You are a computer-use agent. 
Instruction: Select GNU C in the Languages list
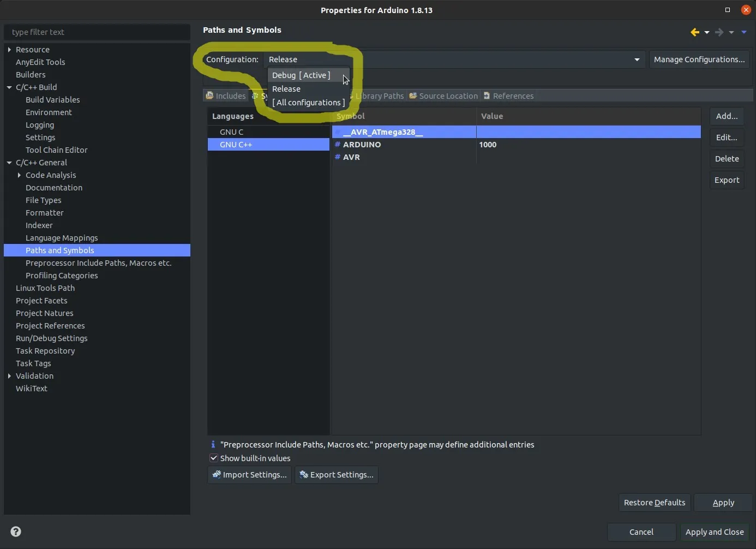click(x=268, y=132)
